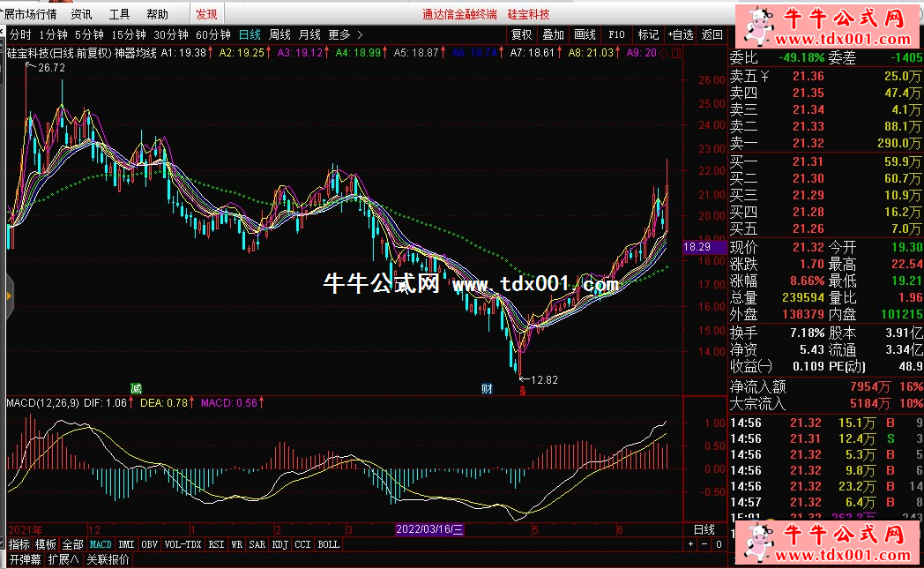Click the 净流入额 value 7954万
The height and width of the screenshot is (569, 924).
[x=870, y=386]
